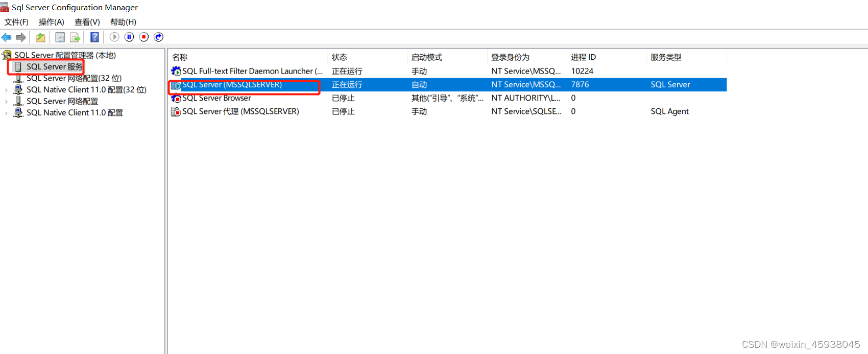The width and height of the screenshot is (868, 354).
Task: Click process ID value 7876
Action: [580, 85]
